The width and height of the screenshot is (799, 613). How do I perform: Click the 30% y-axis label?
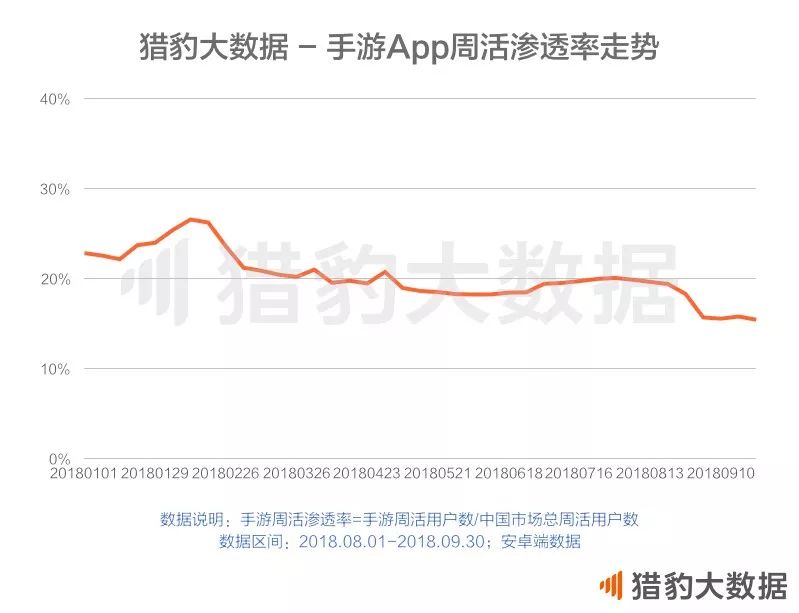tap(54, 189)
